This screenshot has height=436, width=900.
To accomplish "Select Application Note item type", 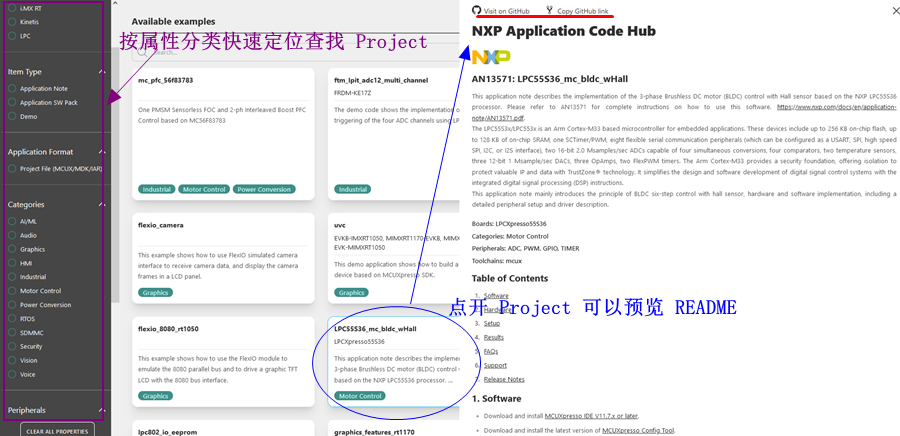I will [x=13, y=88].
